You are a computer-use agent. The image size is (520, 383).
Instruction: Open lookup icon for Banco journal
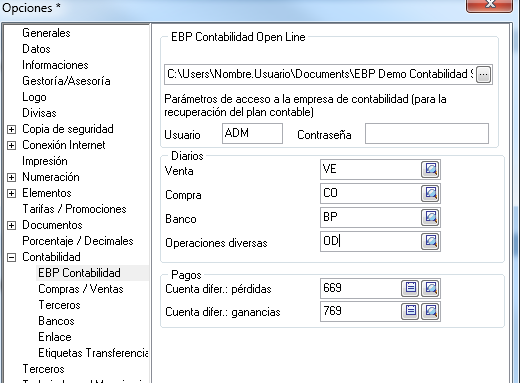tap(430, 217)
